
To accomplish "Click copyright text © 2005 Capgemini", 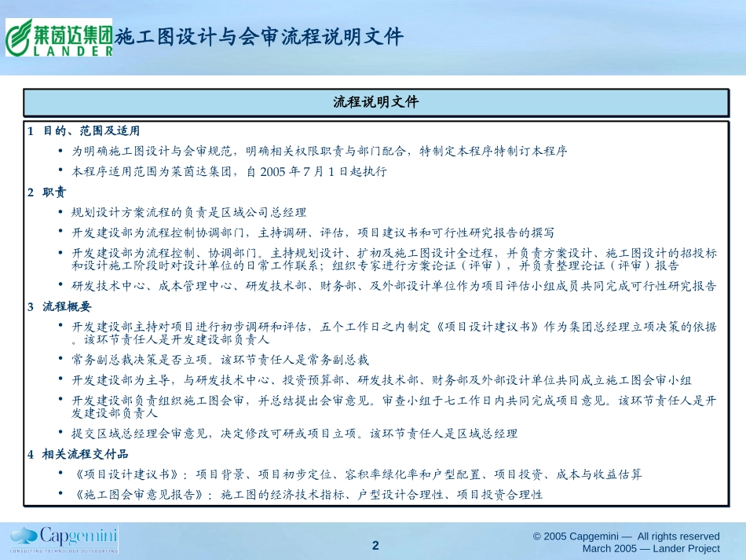I will [626, 536].
